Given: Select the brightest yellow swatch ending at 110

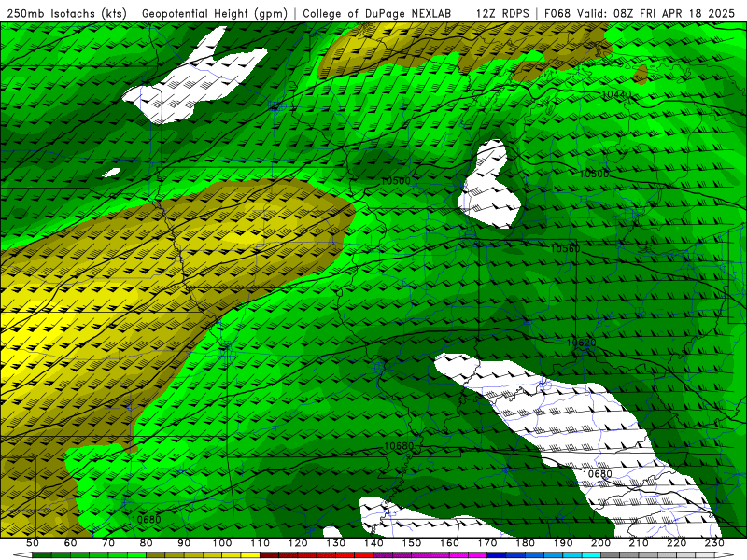Looking at the screenshot, I should click(x=250, y=555).
